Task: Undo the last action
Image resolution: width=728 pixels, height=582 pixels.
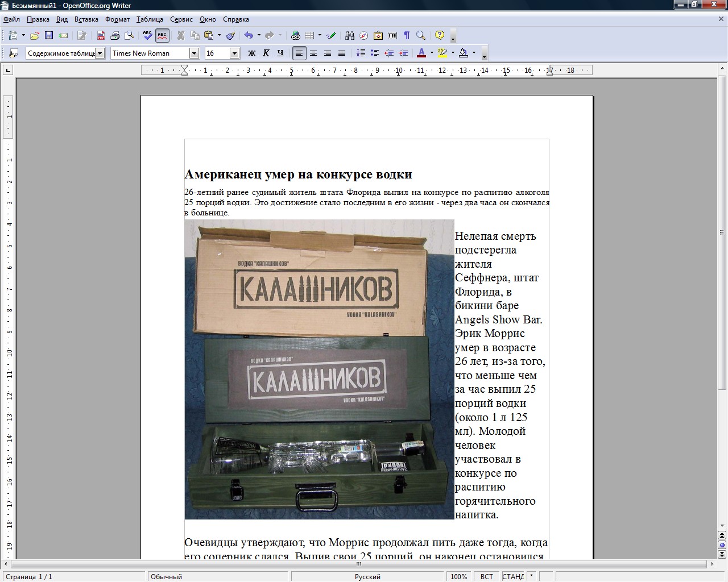Action: (x=249, y=35)
